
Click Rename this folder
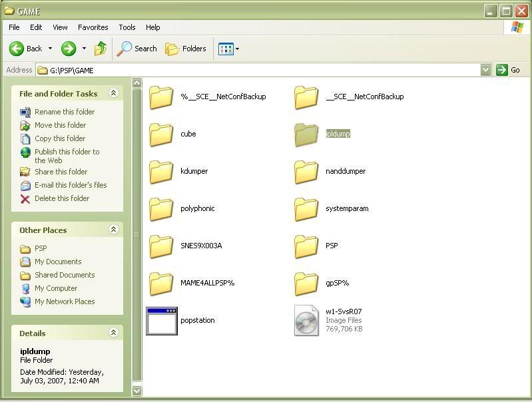tap(65, 112)
